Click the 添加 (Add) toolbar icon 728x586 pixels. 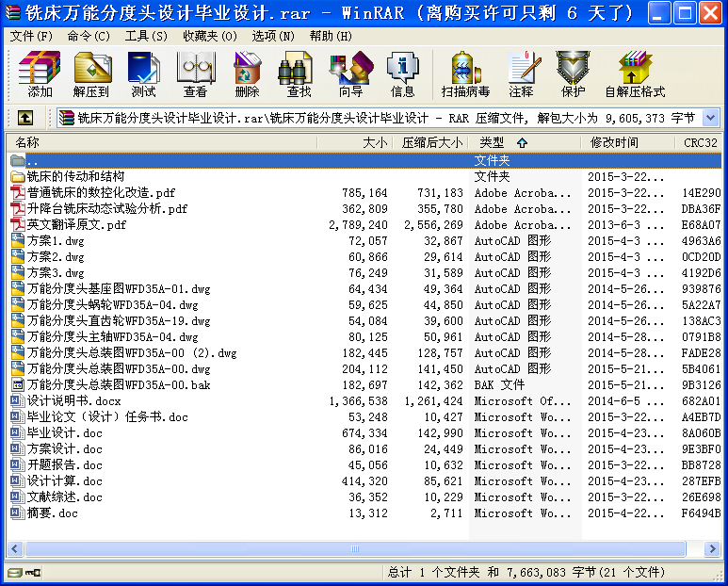[40, 74]
